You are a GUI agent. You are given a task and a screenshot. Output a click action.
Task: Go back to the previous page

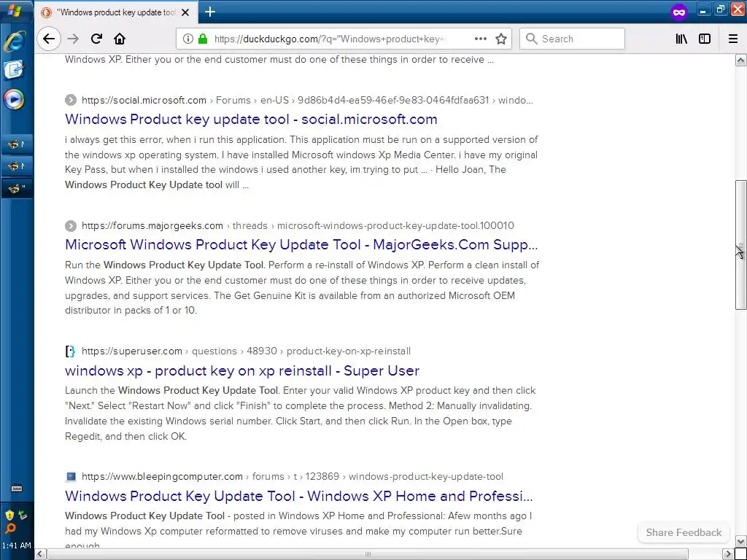[49, 39]
